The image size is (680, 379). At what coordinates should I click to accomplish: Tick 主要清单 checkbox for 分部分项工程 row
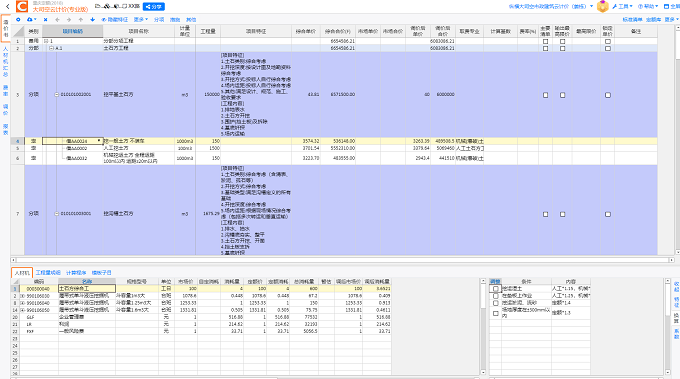[546, 42]
